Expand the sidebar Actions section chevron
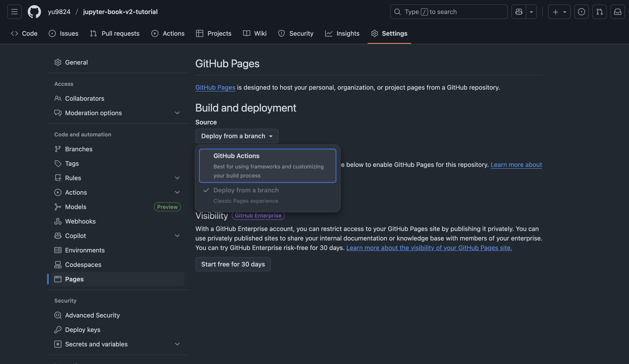Screen dimensions: 629x364 pos(177,192)
